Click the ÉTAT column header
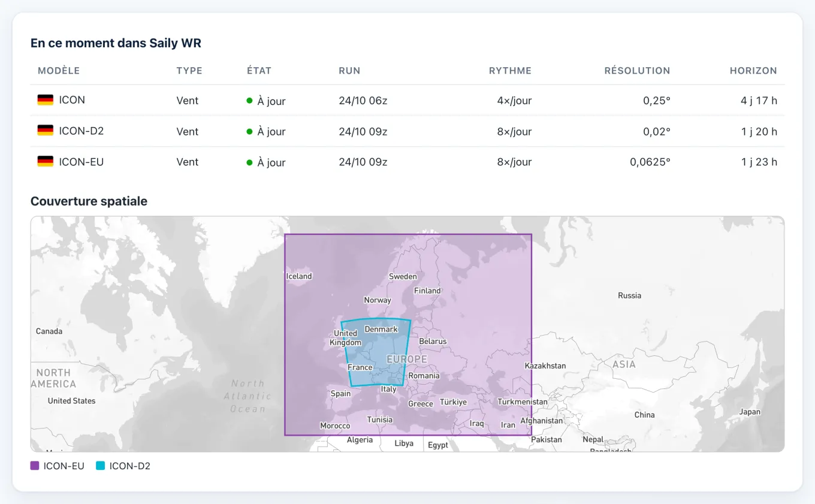815x504 pixels. [x=259, y=71]
